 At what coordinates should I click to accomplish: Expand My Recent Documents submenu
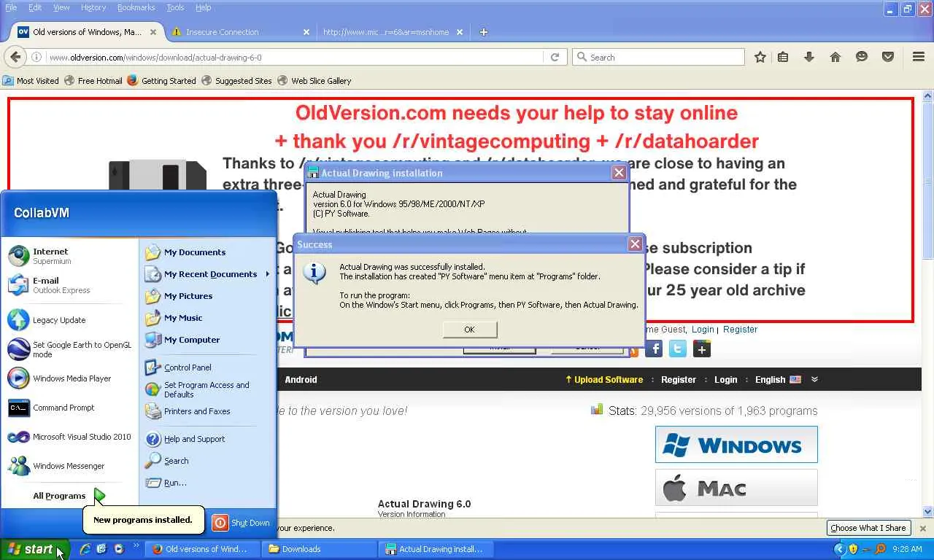click(x=207, y=274)
